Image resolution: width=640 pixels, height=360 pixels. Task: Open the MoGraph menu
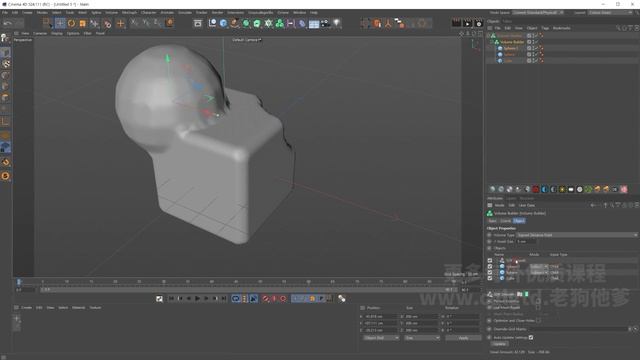(x=129, y=13)
